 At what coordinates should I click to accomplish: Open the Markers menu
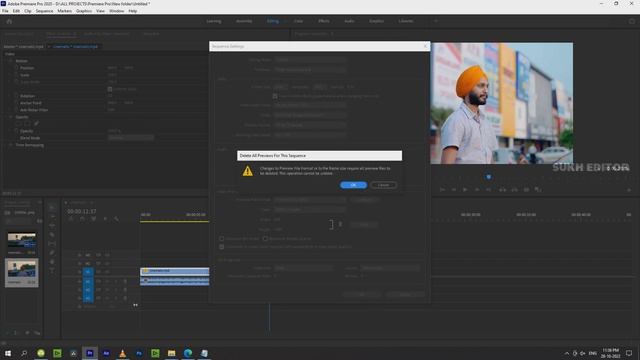click(x=64, y=11)
